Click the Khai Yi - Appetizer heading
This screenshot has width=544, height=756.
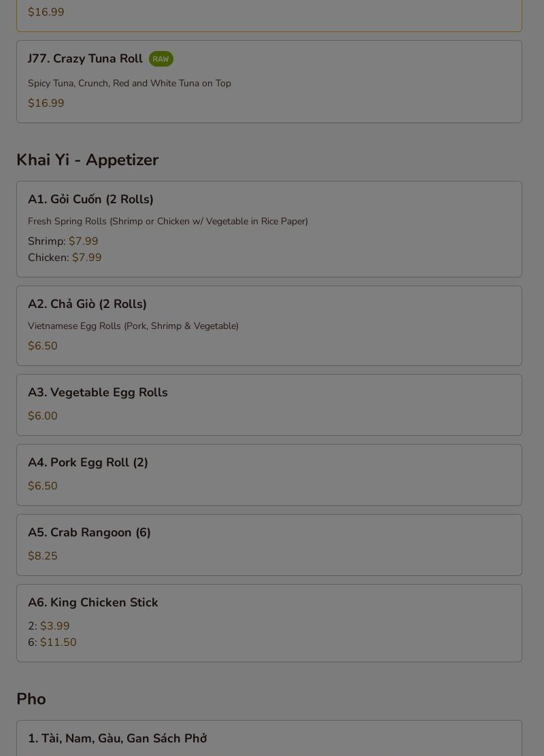pos(87,160)
